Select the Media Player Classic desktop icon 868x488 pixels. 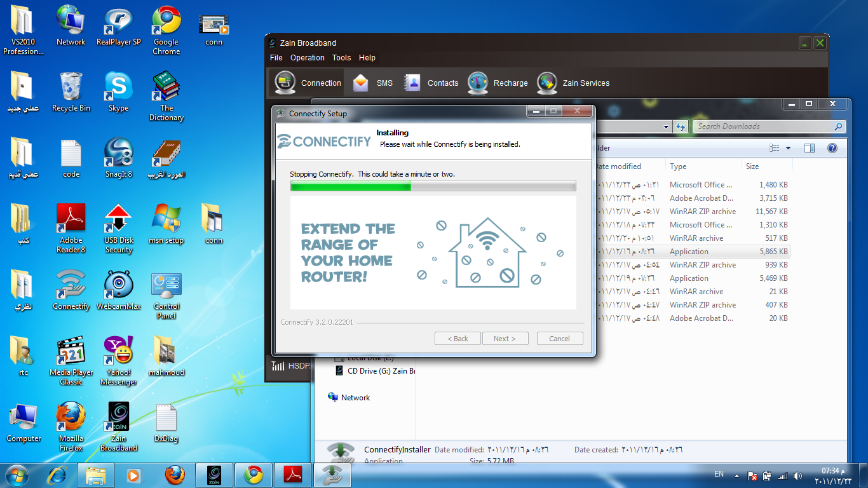[71, 361]
